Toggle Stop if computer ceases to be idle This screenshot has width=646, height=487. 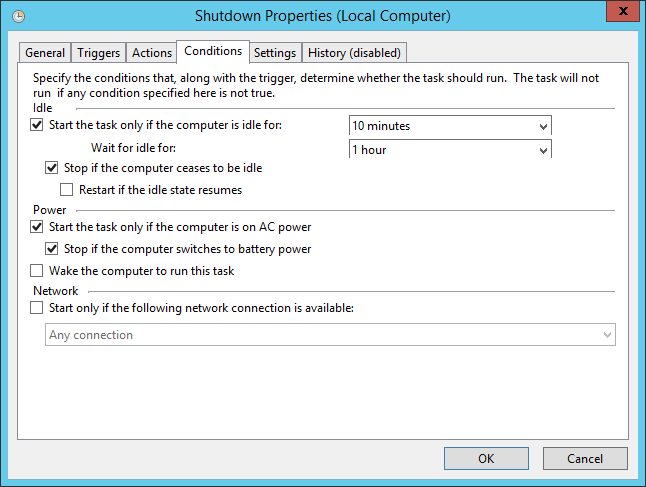[53, 168]
